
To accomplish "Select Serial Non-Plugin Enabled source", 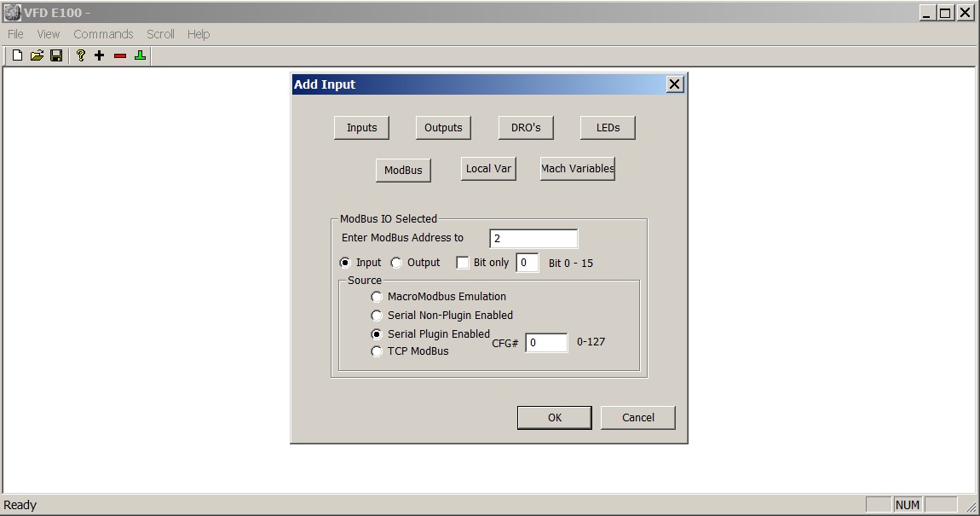I will pyautogui.click(x=377, y=316).
